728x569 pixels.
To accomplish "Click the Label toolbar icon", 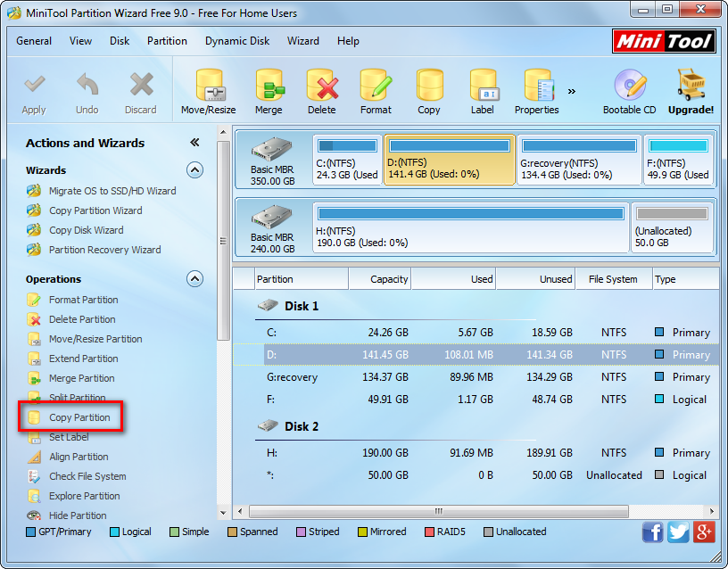I will click(484, 85).
